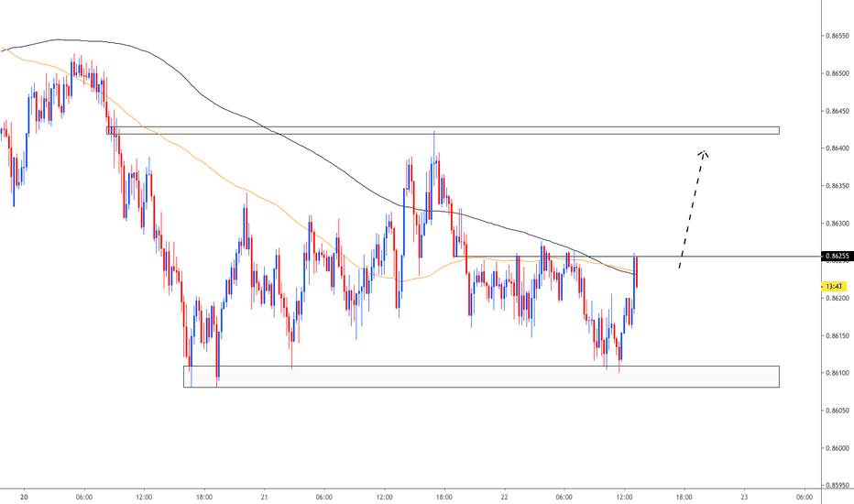Click the 0.86400 price axis label
Viewport: 854px width, 504px height.
coord(836,148)
